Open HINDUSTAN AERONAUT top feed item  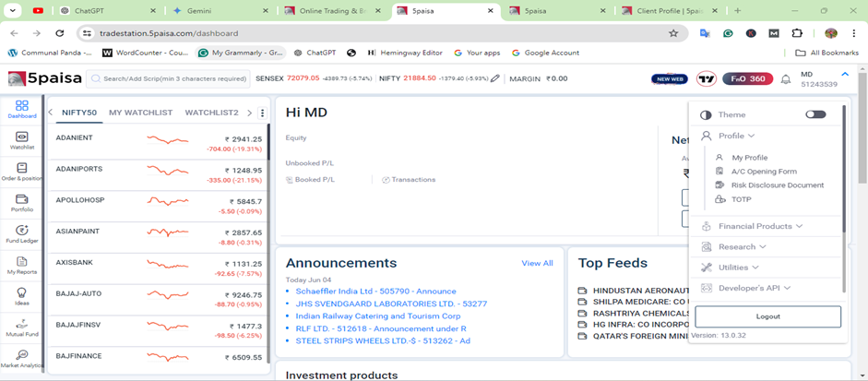(634, 291)
